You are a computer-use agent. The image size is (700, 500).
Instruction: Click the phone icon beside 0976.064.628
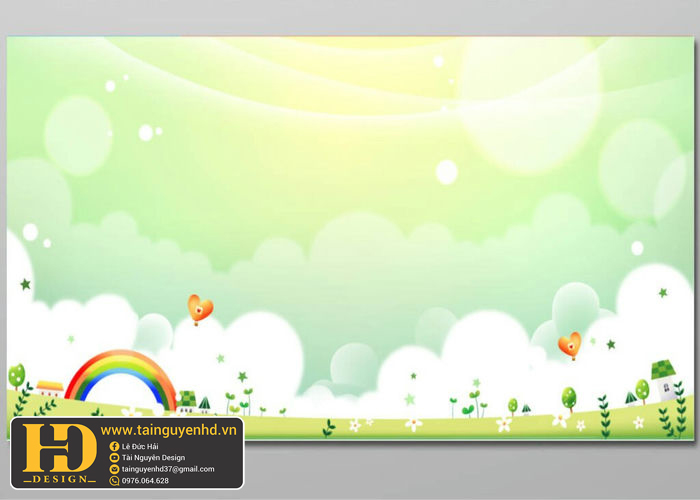coord(114,481)
